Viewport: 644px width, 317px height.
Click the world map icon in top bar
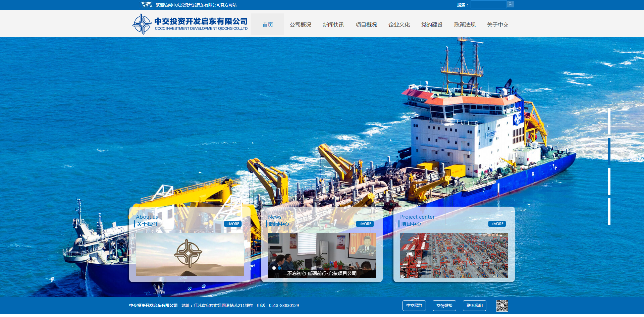click(147, 5)
